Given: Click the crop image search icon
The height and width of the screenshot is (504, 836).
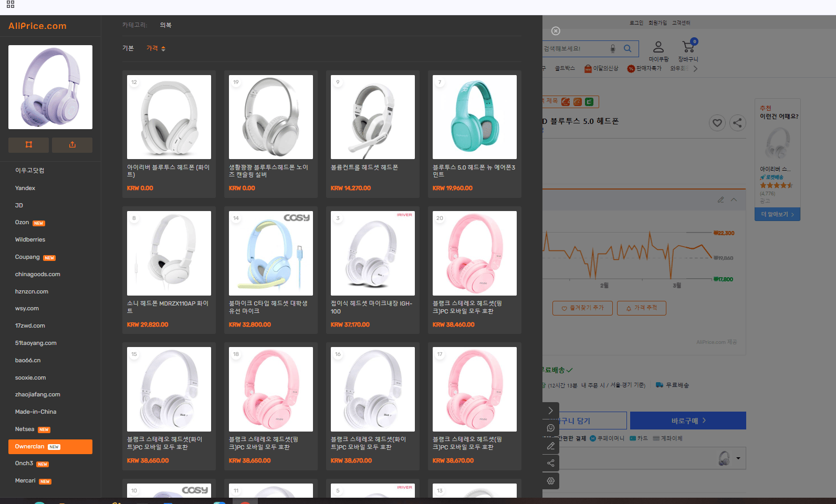Looking at the screenshot, I should (x=29, y=145).
